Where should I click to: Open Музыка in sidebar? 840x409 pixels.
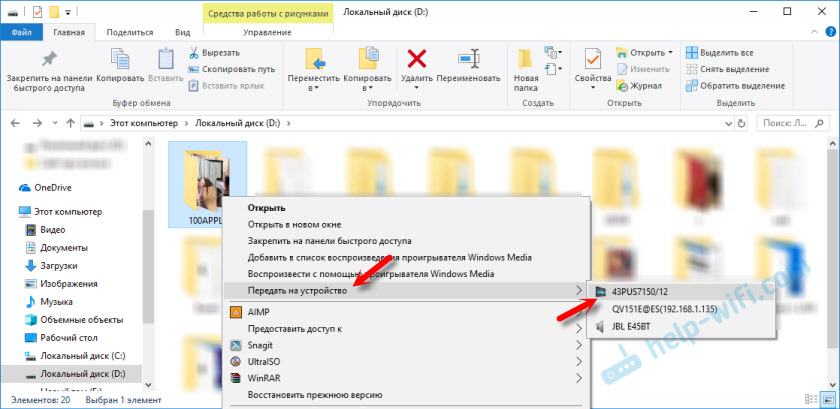point(49,302)
